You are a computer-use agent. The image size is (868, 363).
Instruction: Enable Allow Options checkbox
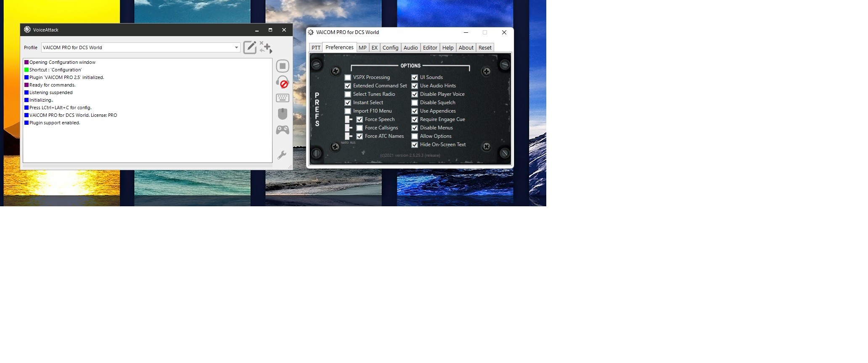point(415,136)
